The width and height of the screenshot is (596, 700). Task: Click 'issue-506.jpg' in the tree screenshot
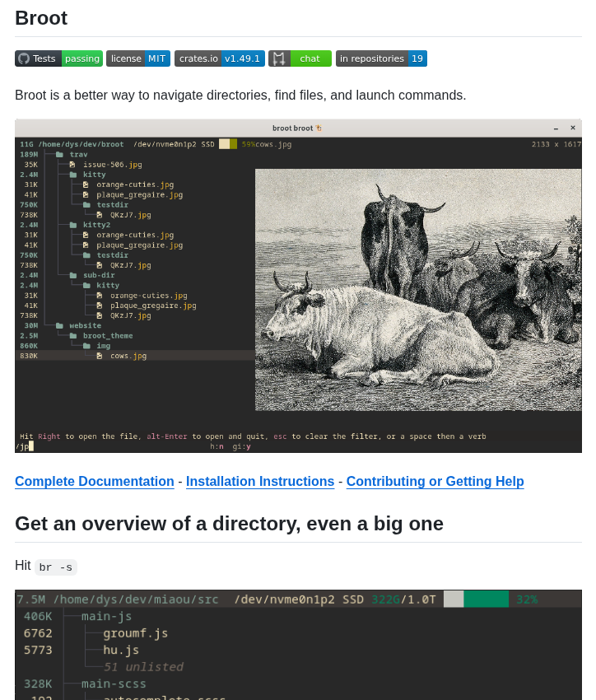[x=113, y=165]
